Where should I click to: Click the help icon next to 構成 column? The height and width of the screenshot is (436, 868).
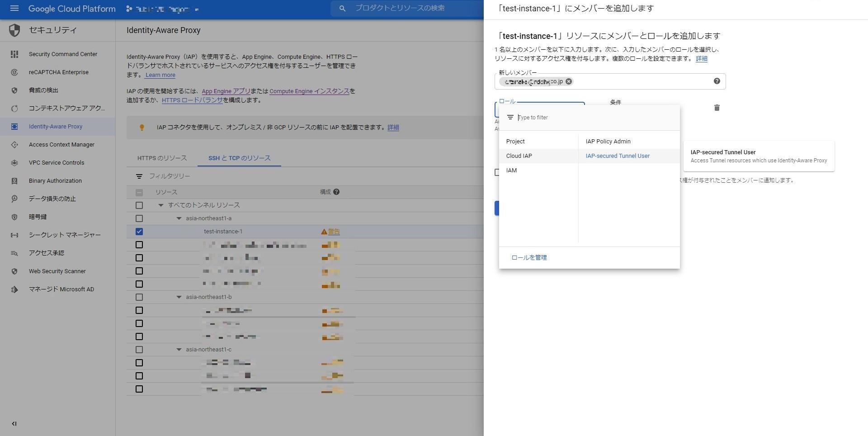pyautogui.click(x=336, y=192)
